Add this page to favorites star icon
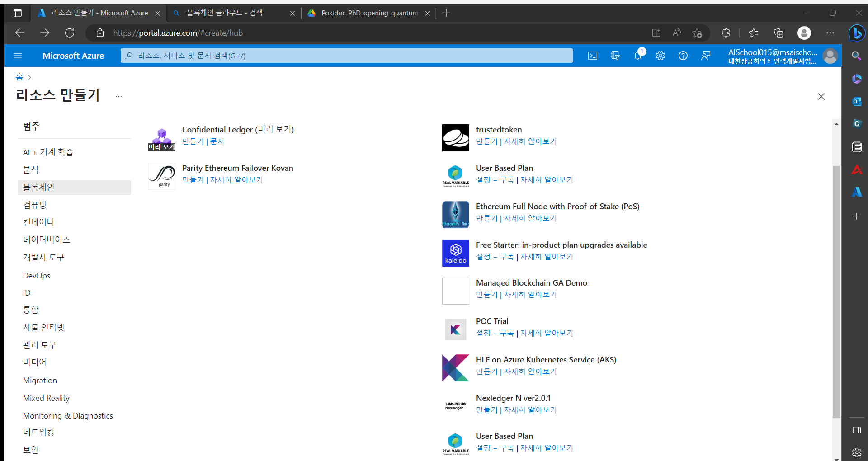868x461 pixels. tap(697, 33)
